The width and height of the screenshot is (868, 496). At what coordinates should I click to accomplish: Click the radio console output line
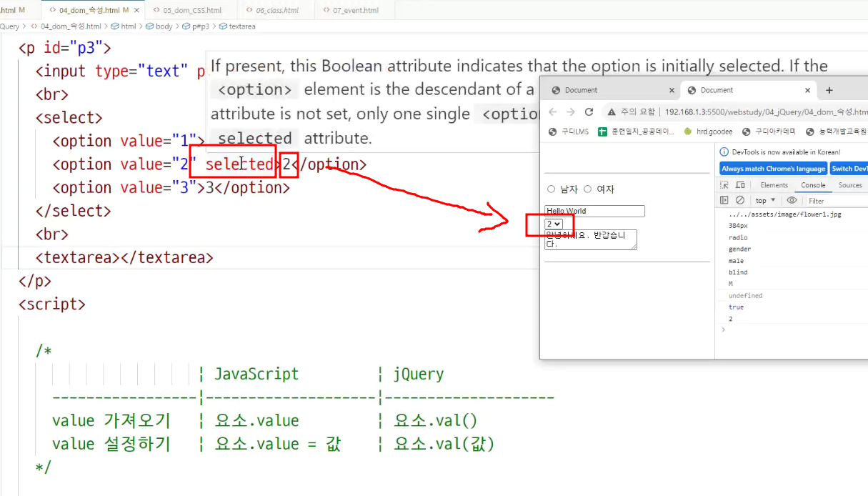[738, 237]
